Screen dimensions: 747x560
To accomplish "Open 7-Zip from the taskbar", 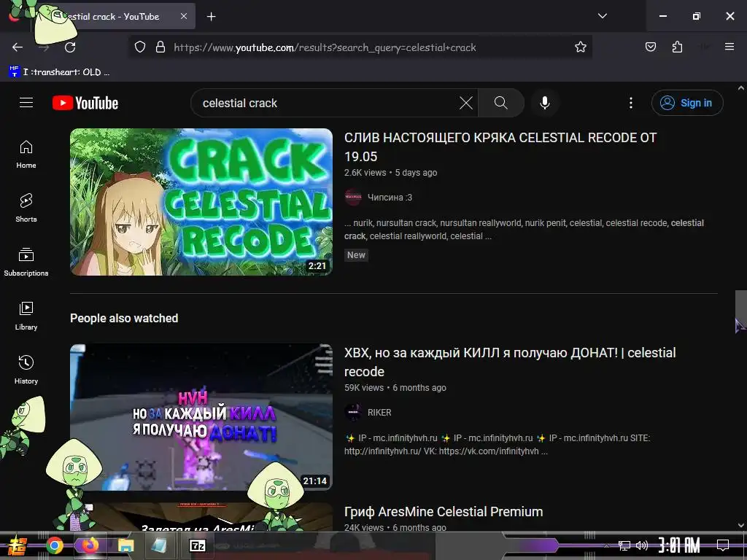I will pyautogui.click(x=197, y=545).
